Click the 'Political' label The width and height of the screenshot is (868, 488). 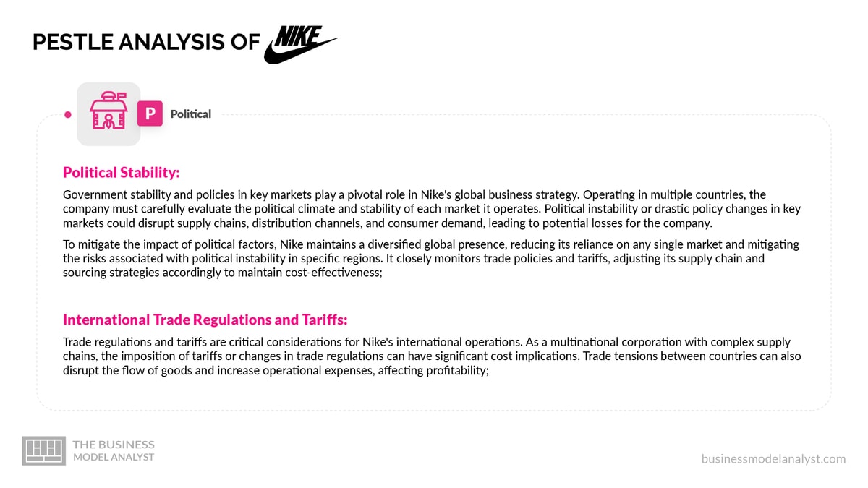coord(191,114)
